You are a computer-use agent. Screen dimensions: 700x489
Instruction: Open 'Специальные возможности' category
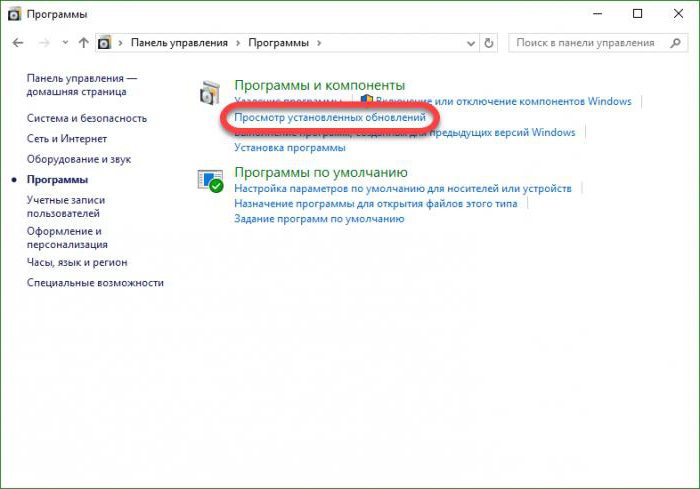pos(95,283)
